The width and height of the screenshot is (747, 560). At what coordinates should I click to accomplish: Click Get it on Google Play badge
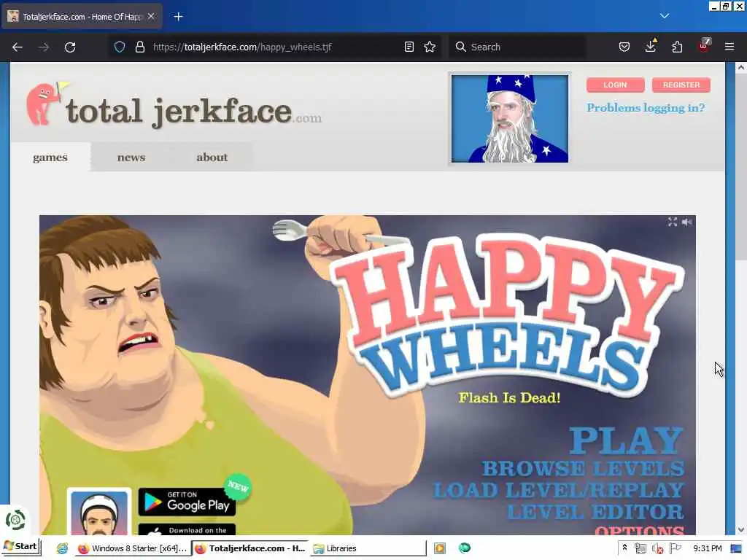coord(187,502)
